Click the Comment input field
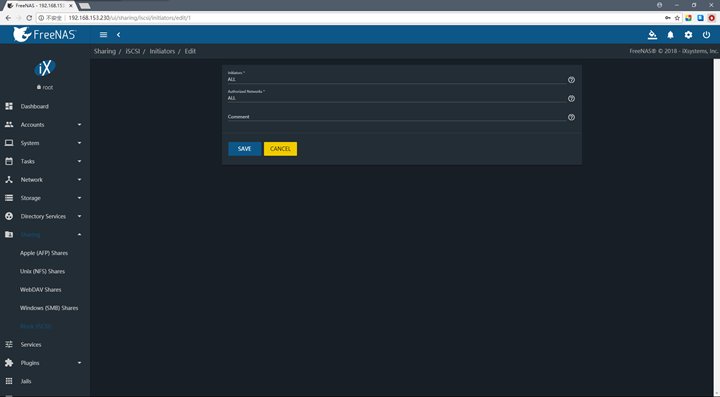720x397 pixels. tap(397, 117)
